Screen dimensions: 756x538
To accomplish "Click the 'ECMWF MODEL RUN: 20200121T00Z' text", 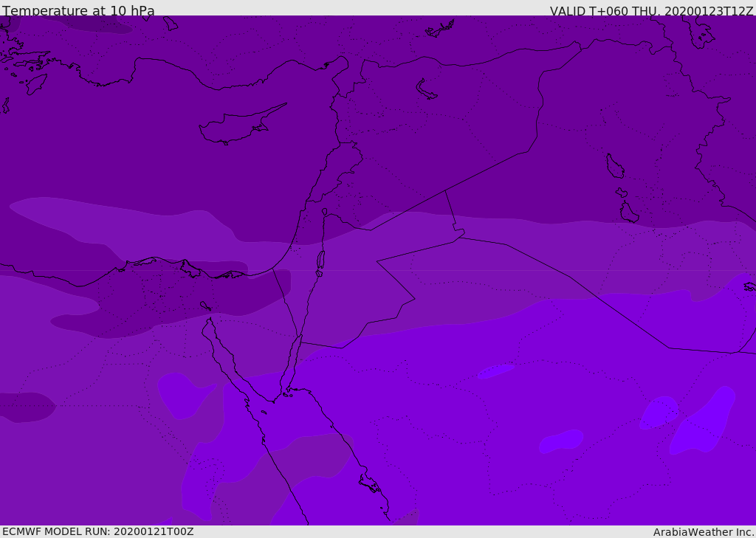I will tap(98, 531).
